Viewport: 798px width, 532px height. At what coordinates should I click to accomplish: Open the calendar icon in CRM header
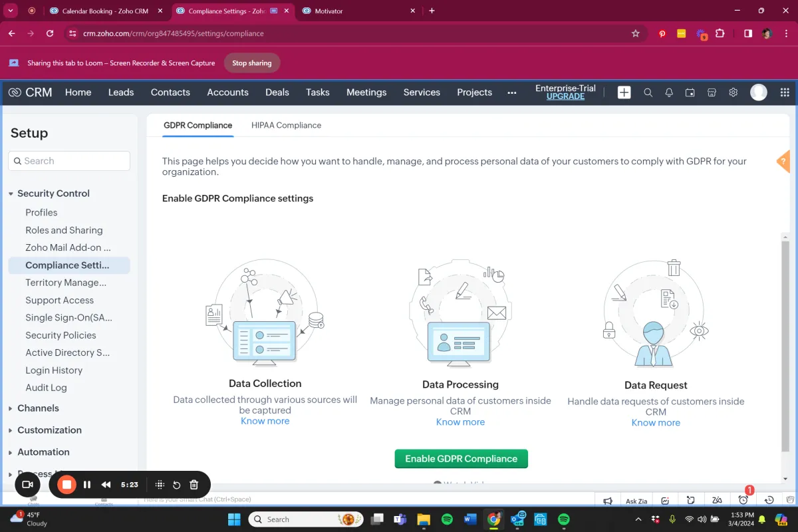coord(690,92)
